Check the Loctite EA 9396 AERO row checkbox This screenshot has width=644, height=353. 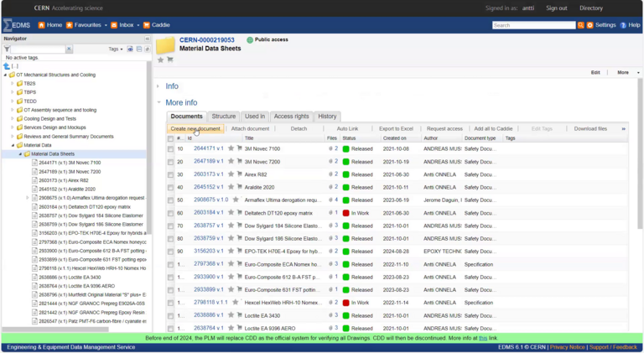(170, 329)
